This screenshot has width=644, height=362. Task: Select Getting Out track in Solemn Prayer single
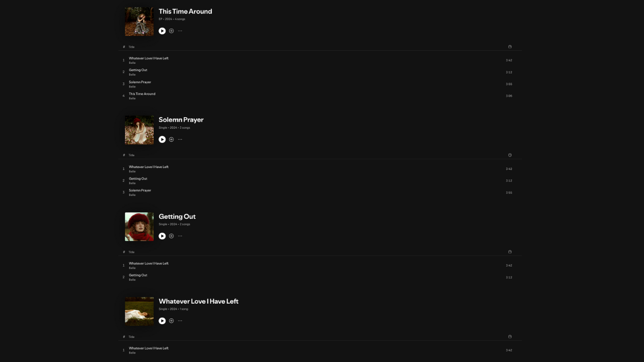click(138, 178)
